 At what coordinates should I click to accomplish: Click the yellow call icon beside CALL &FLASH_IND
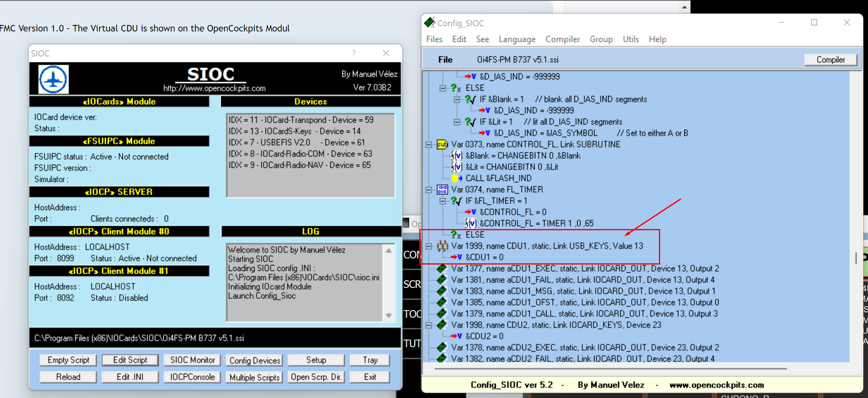coord(456,178)
